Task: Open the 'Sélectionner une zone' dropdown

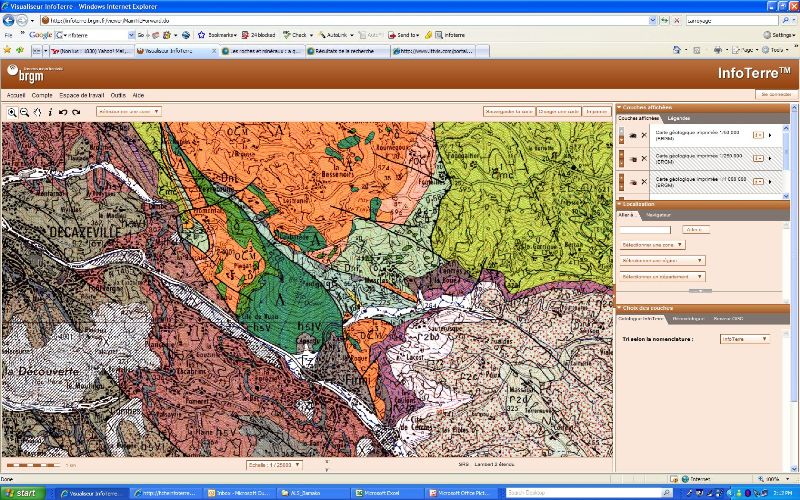Action: tap(652, 244)
